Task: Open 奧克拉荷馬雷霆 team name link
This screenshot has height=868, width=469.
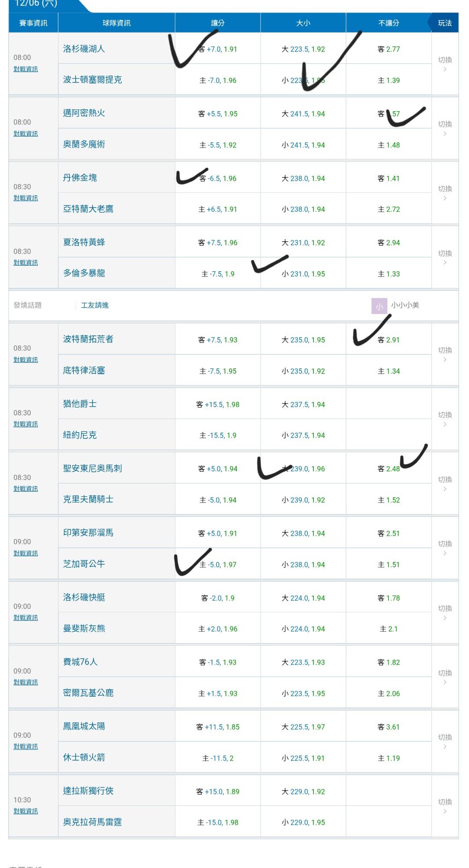Action: coord(92,822)
